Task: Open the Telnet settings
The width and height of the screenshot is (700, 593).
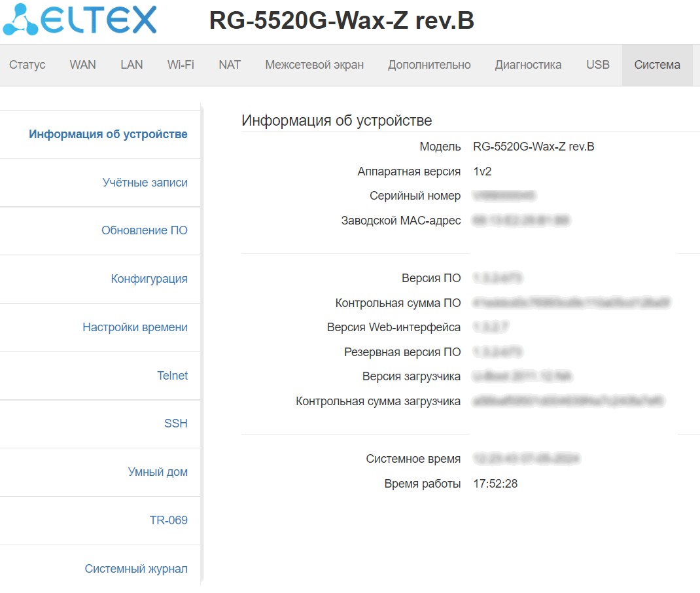Action: point(172,376)
